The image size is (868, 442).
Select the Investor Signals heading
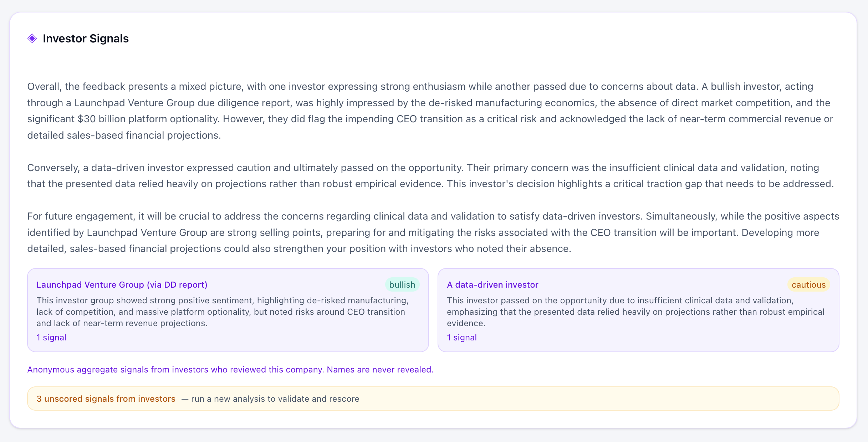[86, 38]
